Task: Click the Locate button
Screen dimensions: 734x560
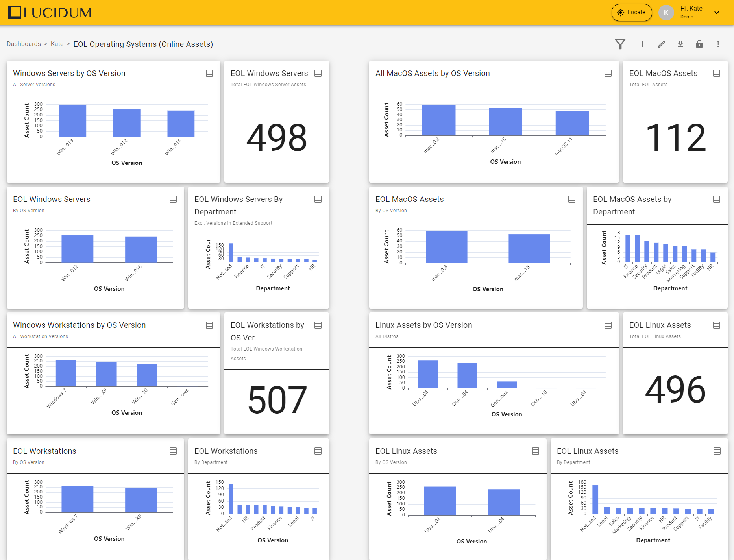Action: (x=632, y=13)
